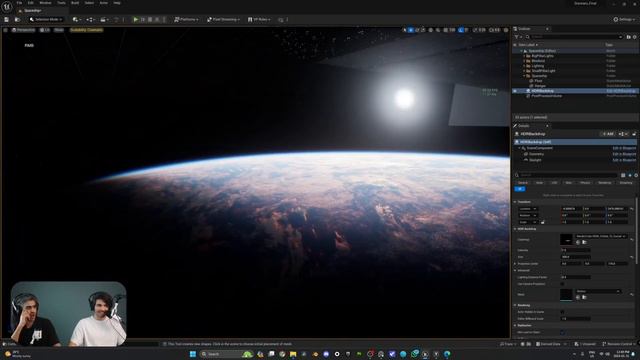
Task: Open the Selection Mode dropdown
Action: point(46,19)
